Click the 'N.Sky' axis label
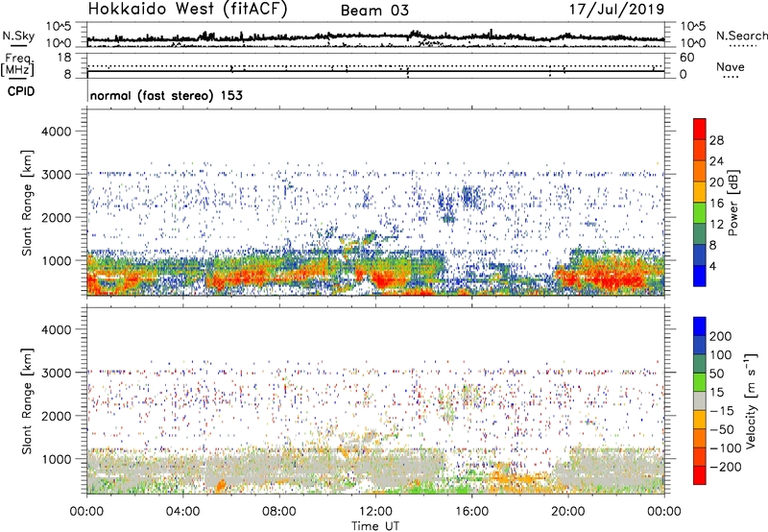 pos(18,36)
